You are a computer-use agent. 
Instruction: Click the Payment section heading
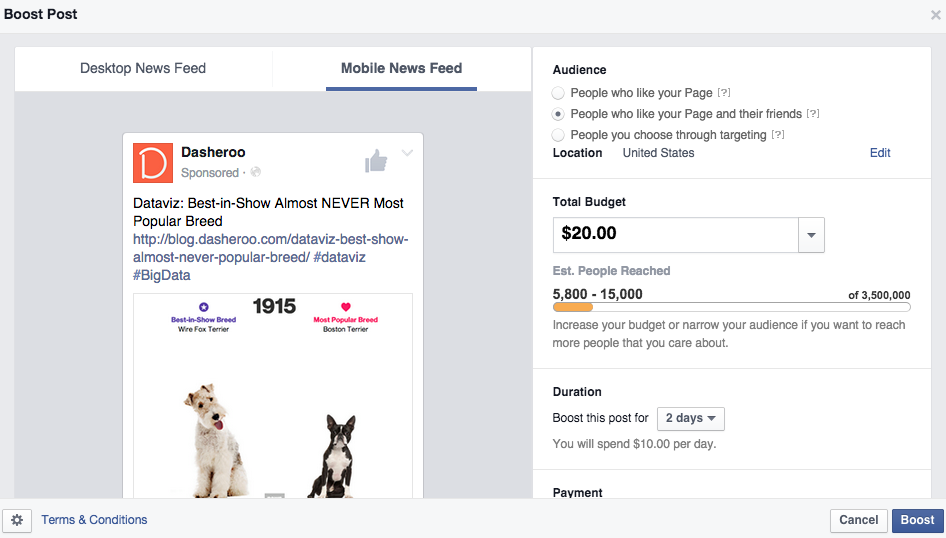(577, 492)
